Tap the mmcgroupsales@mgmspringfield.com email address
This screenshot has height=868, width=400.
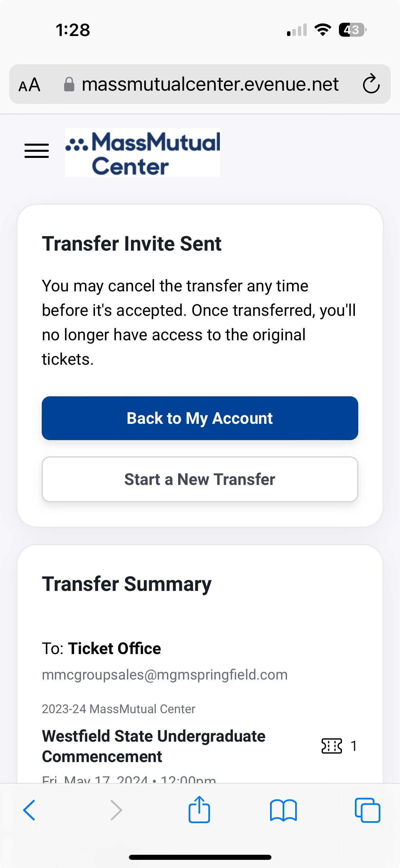pos(165,674)
